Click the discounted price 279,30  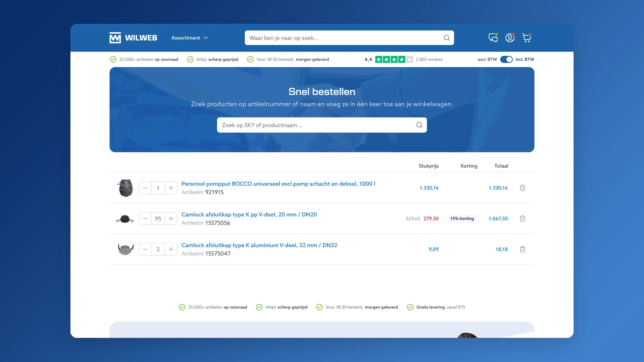pyautogui.click(x=431, y=219)
